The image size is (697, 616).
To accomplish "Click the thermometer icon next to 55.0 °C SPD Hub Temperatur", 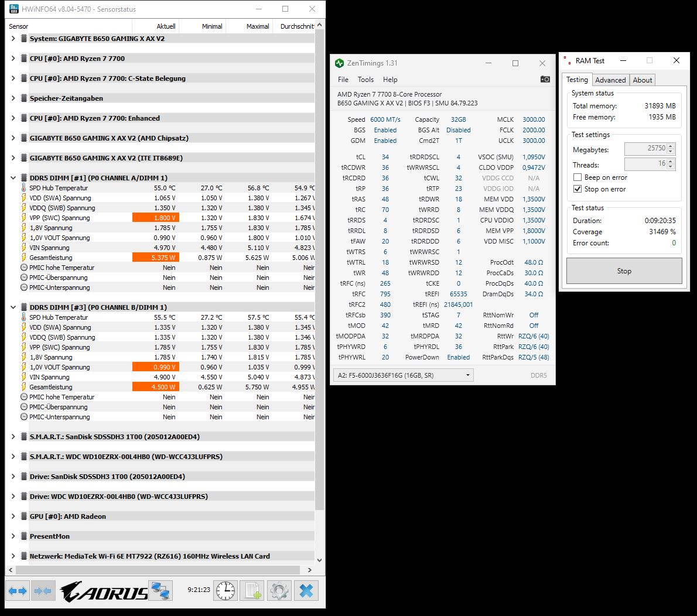I will click(x=23, y=187).
